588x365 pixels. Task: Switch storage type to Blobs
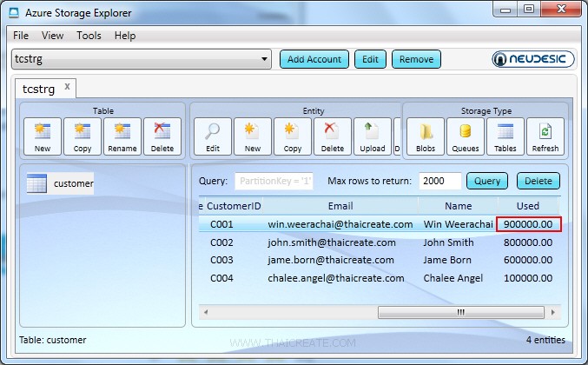(x=426, y=136)
